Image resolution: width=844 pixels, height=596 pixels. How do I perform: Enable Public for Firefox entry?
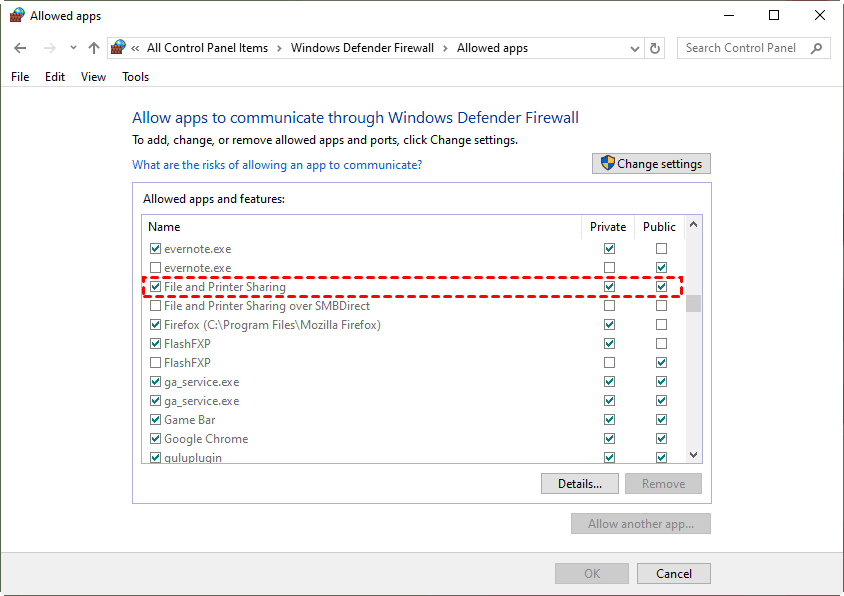(660, 325)
